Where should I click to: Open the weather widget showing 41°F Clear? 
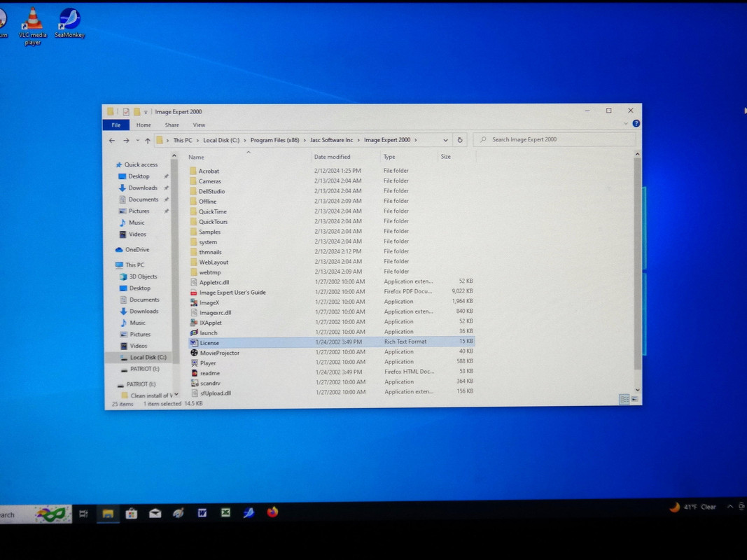[693, 507]
